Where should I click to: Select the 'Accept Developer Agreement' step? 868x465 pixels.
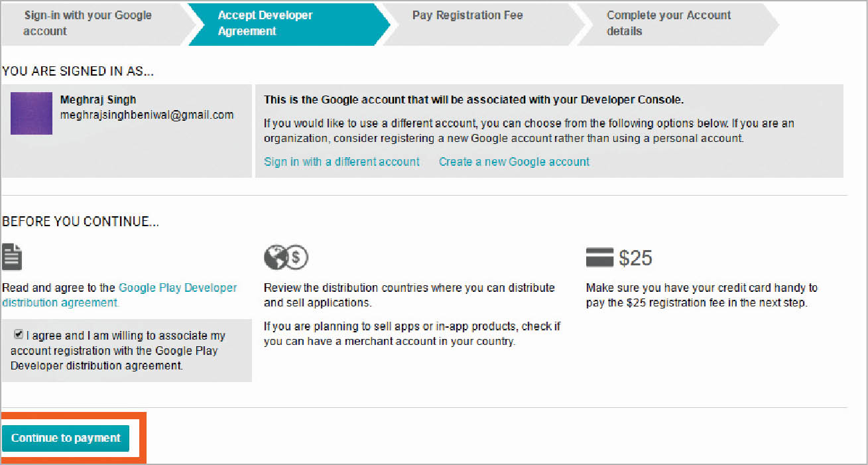pyautogui.click(x=265, y=23)
